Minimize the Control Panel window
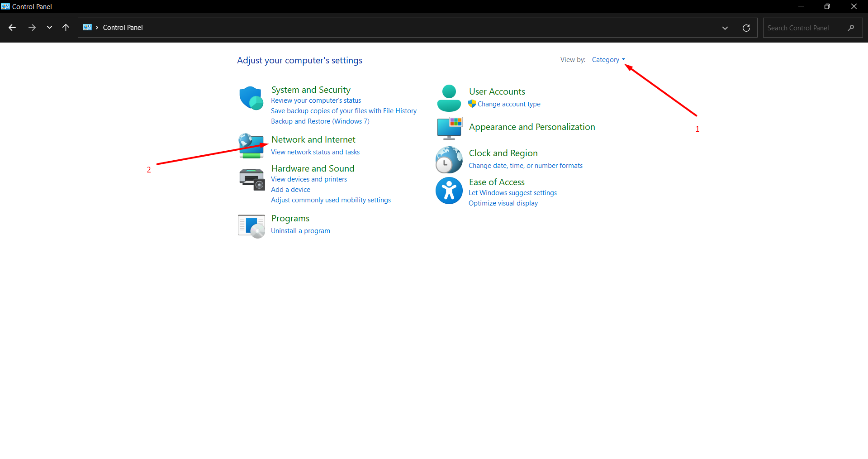The height and width of the screenshot is (459, 868). pyautogui.click(x=801, y=6)
